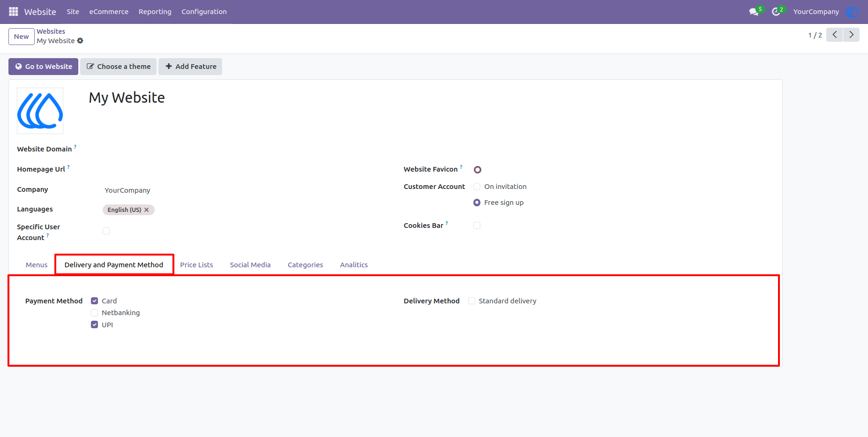Go to next website record
This screenshot has height=437, width=868.
coord(851,35)
